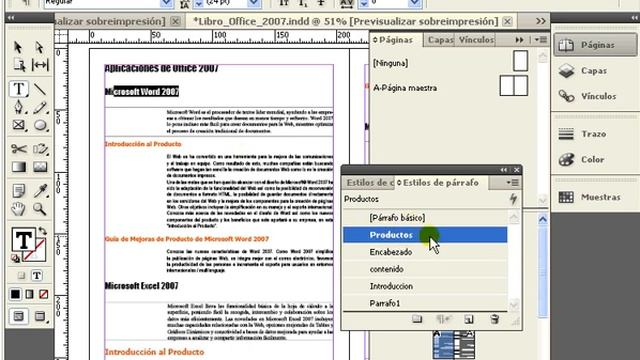
Task: Switch to Estilos de carácter tab
Action: (369, 183)
